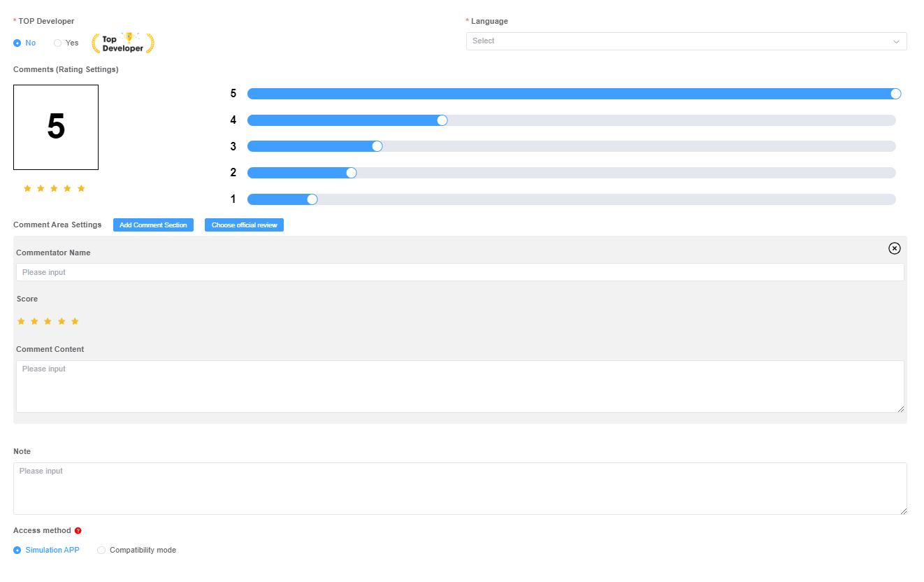Choose the Compatibility mode access method

point(137,550)
